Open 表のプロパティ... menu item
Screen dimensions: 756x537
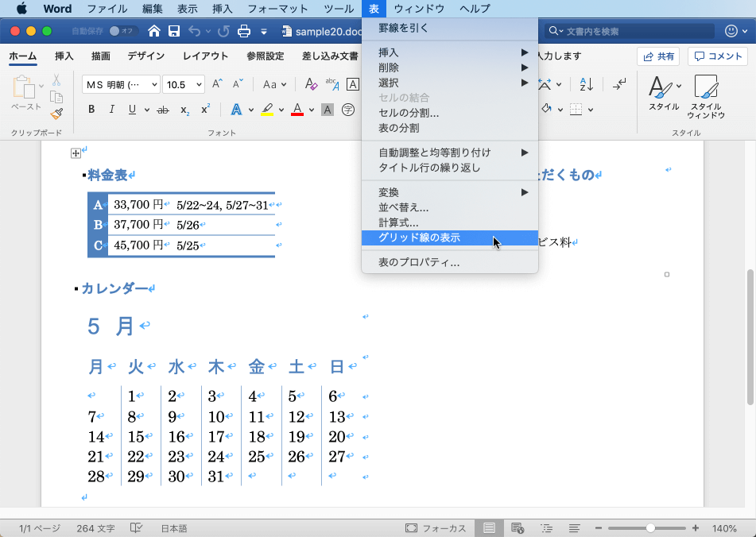tap(449, 262)
